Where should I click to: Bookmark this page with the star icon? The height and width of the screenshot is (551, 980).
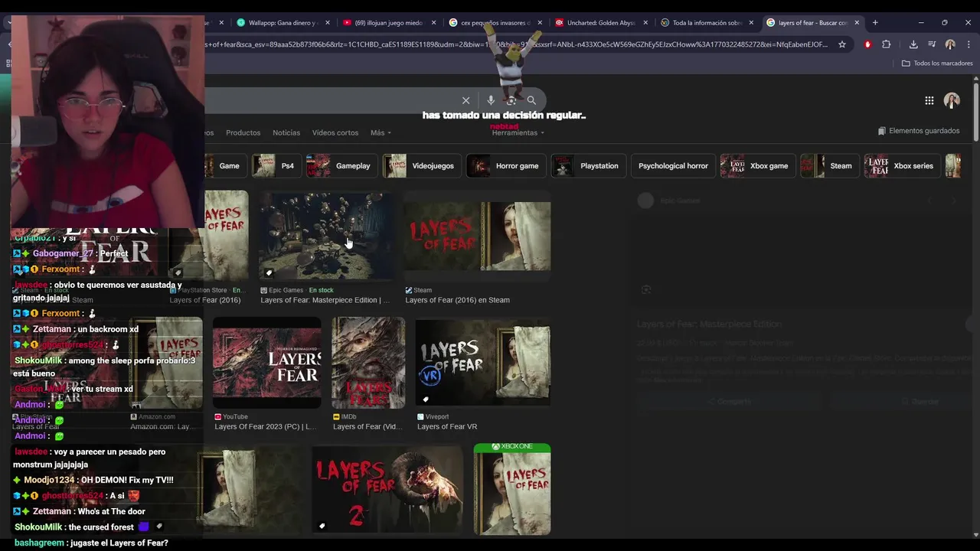pyautogui.click(x=842, y=44)
